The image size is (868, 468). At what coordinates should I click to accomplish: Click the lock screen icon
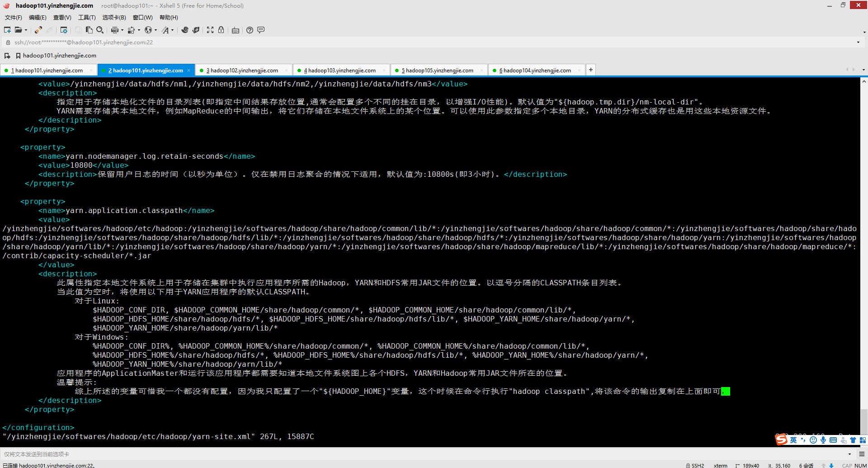[221, 30]
